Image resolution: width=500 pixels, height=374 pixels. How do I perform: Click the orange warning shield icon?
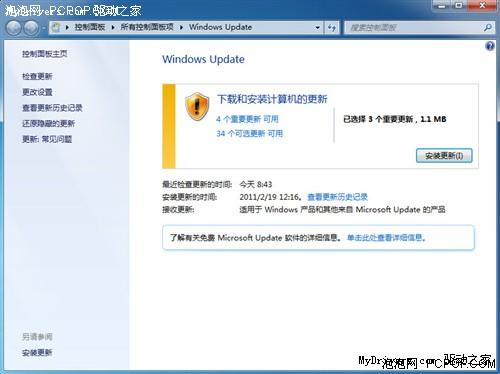(197, 107)
